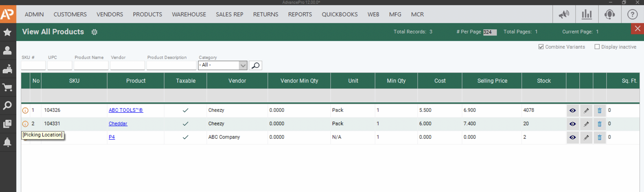The height and width of the screenshot is (192, 644).
Task: Uncheck the Combine Variants checkbox
Action: pos(541,47)
